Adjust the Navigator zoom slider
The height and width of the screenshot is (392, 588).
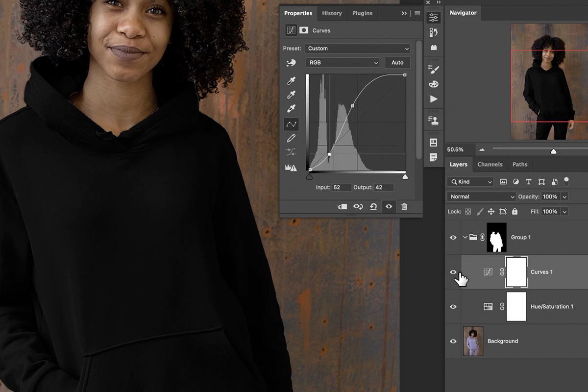554,152
